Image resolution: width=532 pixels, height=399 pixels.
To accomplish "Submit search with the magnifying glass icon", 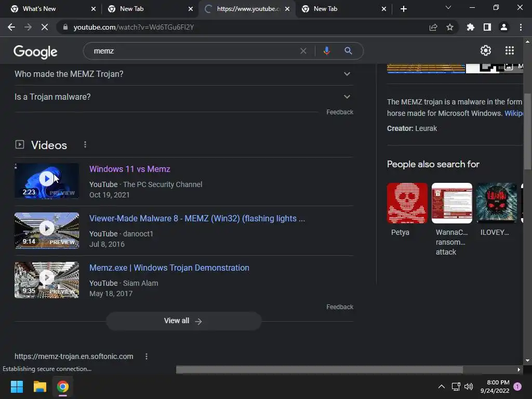I will (348, 51).
